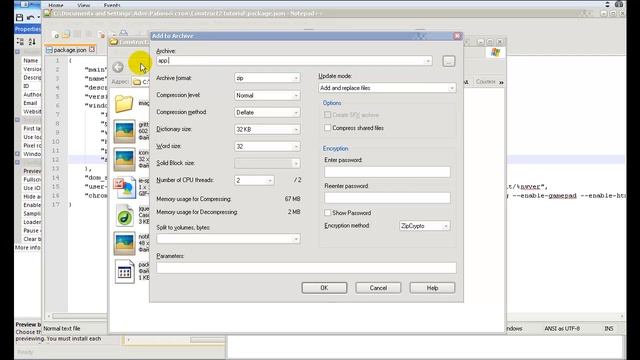Select the package.json document tab

click(69, 50)
